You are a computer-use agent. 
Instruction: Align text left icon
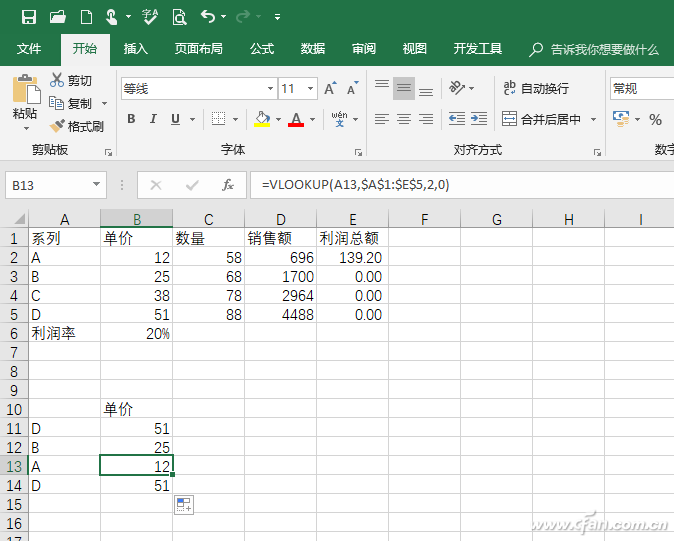[x=382, y=119]
